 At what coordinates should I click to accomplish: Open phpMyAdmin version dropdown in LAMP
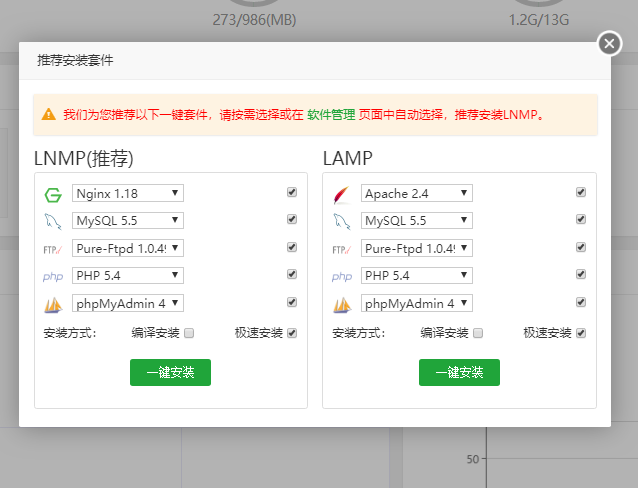point(417,303)
